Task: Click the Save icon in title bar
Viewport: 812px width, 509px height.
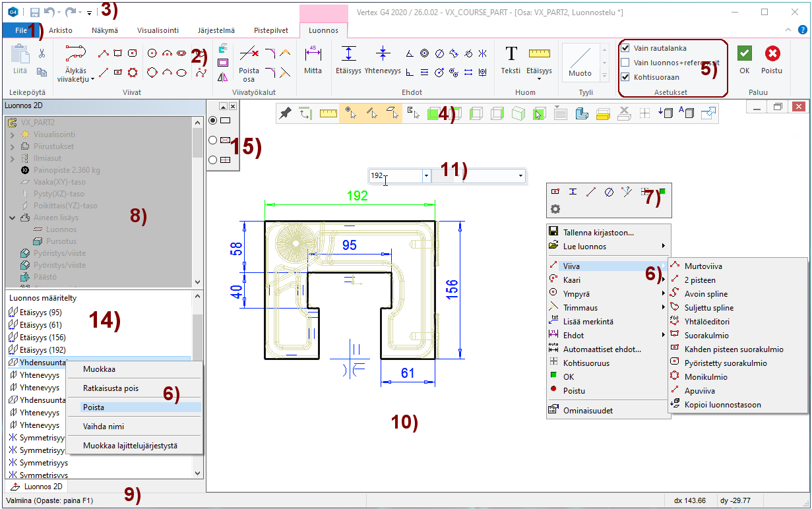Action: (x=35, y=12)
